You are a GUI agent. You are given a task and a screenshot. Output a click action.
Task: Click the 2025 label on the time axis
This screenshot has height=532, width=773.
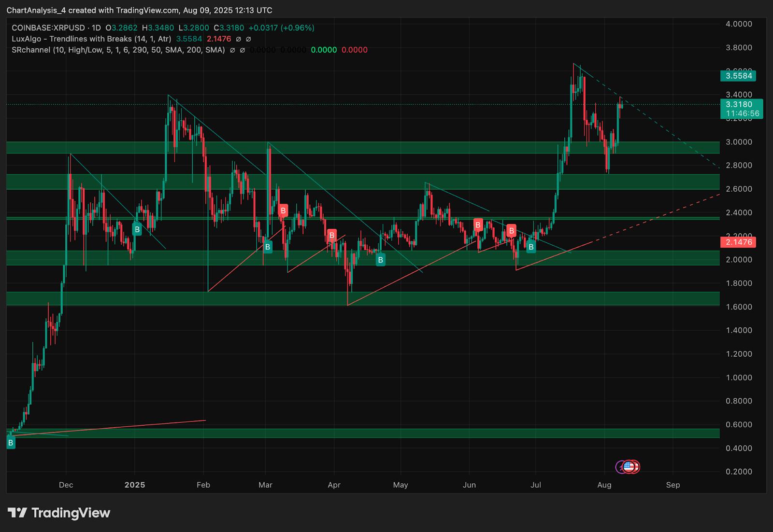135,485
